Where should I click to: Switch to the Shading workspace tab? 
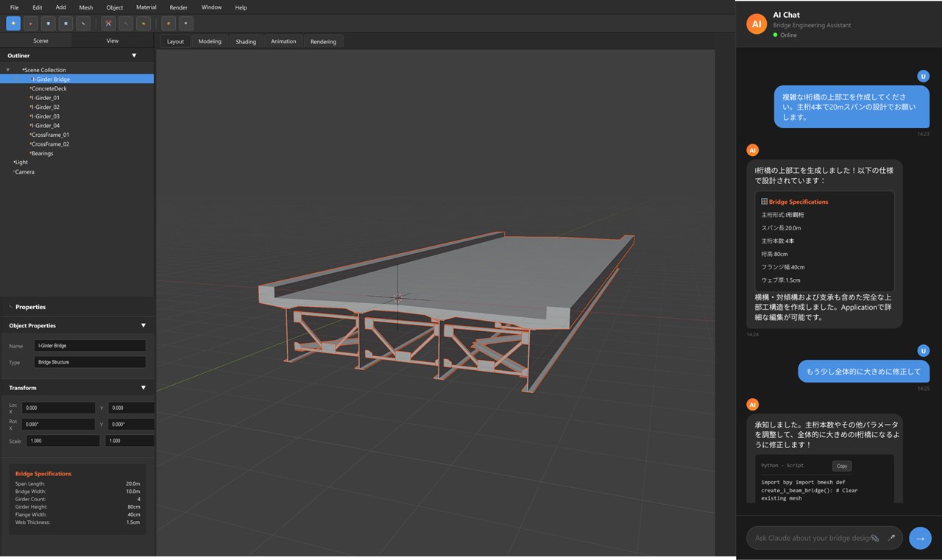point(246,41)
